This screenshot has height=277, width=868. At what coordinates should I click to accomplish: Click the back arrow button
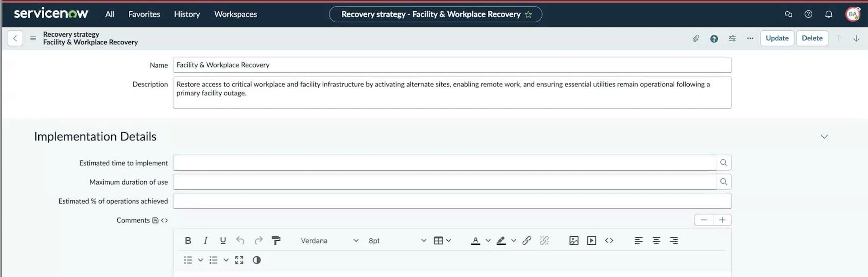(x=15, y=38)
